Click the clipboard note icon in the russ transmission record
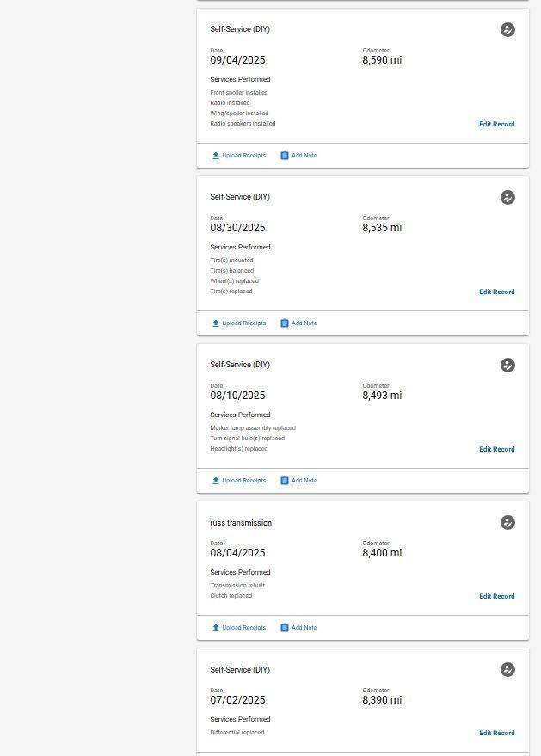 point(285,628)
